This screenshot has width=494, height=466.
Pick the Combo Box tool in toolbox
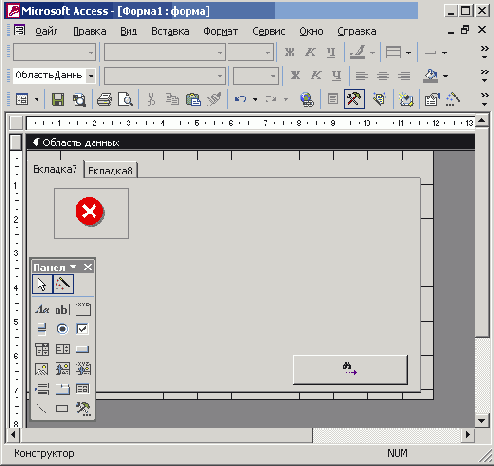[x=42, y=349]
